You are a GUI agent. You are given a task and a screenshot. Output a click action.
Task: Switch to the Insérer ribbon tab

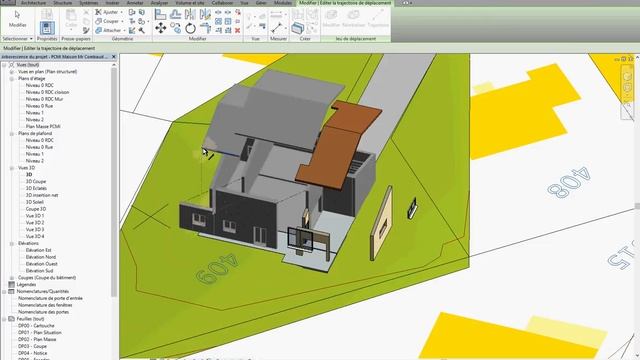tap(112, 3)
